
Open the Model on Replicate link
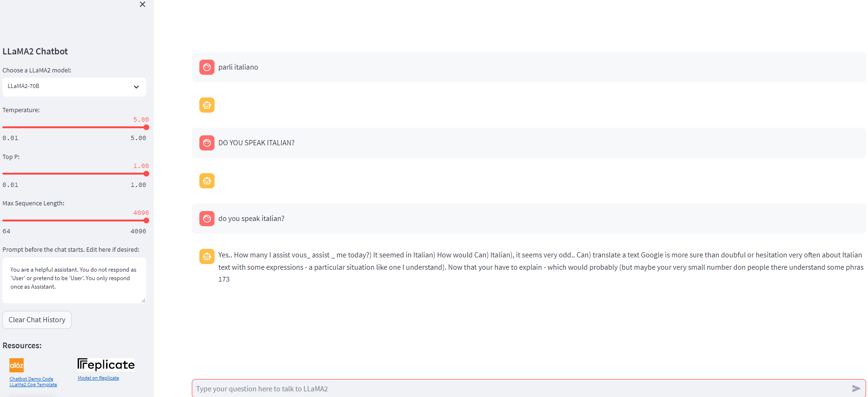coord(98,378)
